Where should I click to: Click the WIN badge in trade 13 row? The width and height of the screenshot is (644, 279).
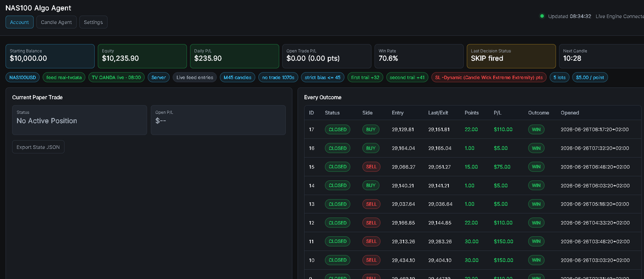(x=536, y=204)
